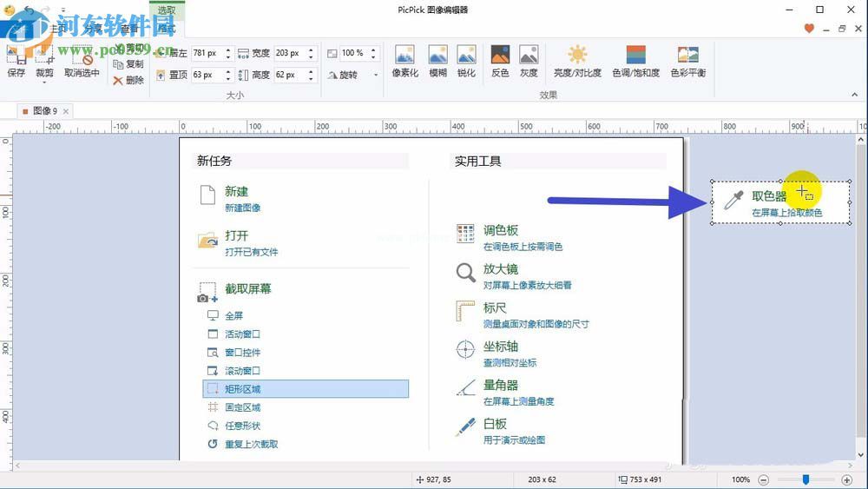The height and width of the screenshot is (489, 868).
Task: Click the 选取 contextual tab header
Action: click(x=166, y=10)
